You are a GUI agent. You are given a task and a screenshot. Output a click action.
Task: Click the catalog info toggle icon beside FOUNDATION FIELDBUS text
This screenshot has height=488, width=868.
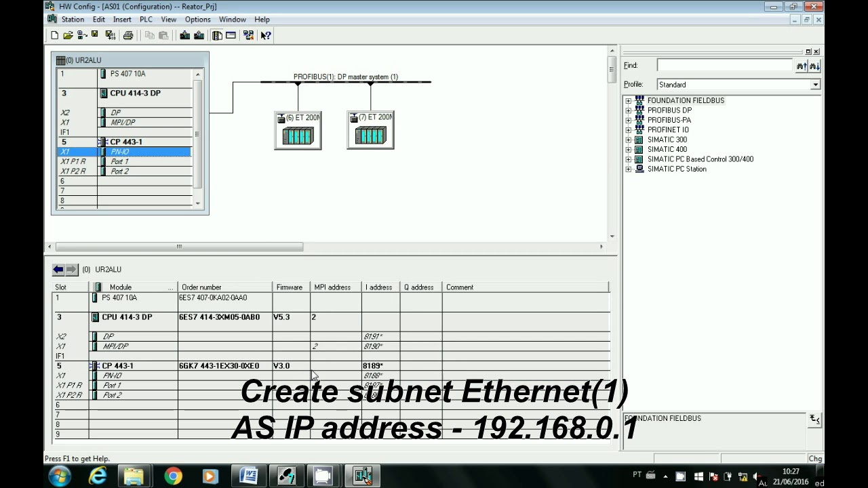(x=814, y=419)
